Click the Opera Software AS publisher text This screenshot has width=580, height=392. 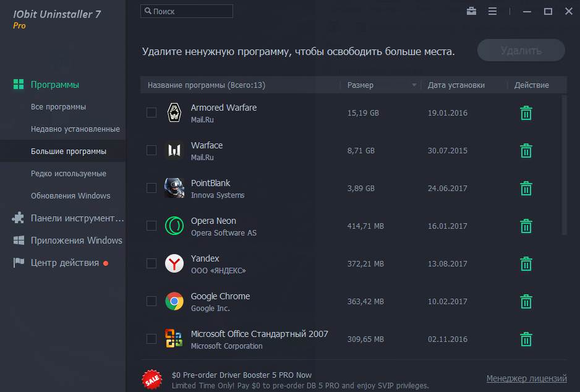tap(224, 232)
